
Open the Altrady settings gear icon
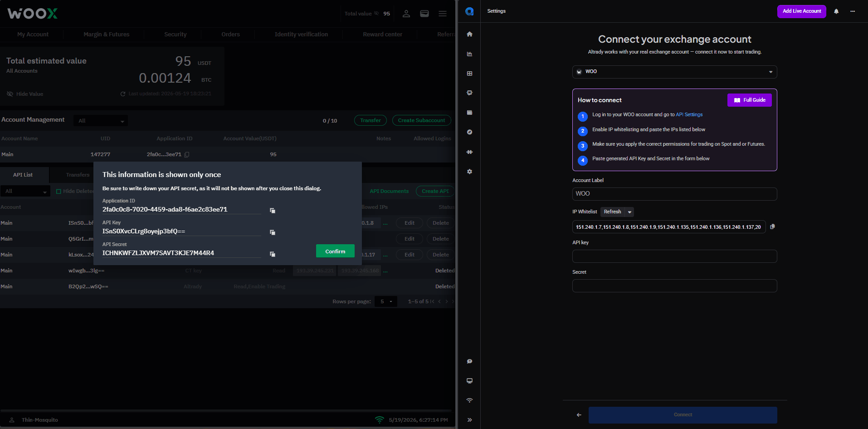pyautogui.click(x=469, y=172)
